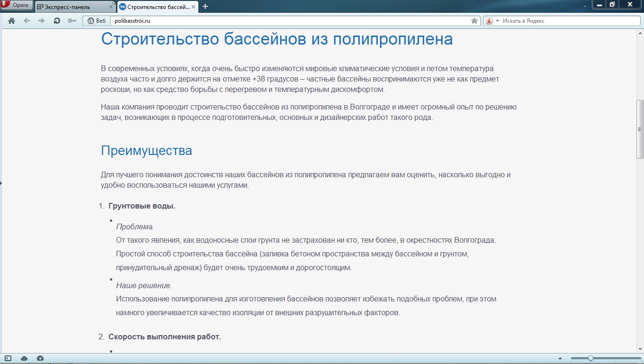
Task: Navigate back to the previous page
Action: 27,21
